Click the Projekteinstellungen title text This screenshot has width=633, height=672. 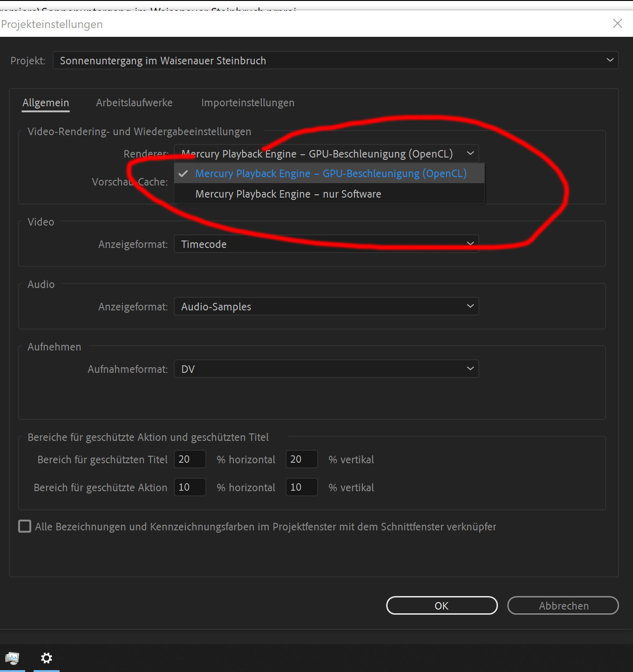coord(52,24)
